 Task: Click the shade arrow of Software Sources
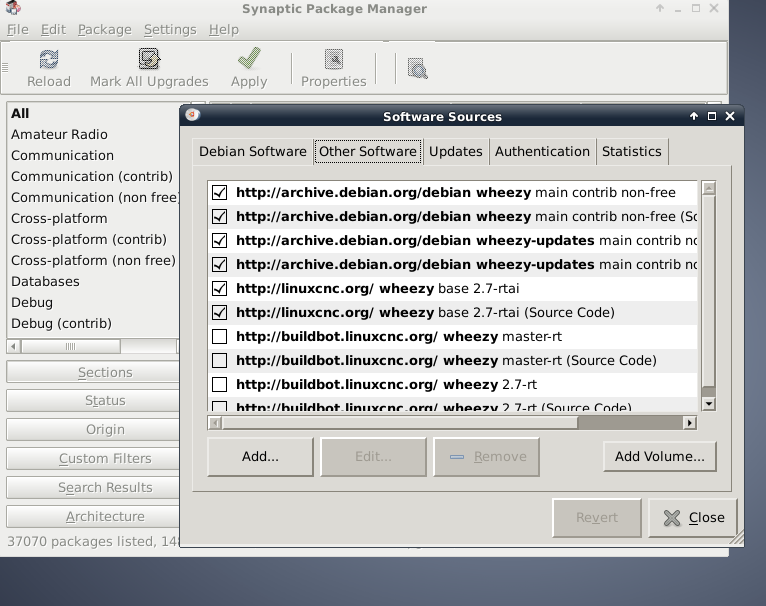point(694,116)
